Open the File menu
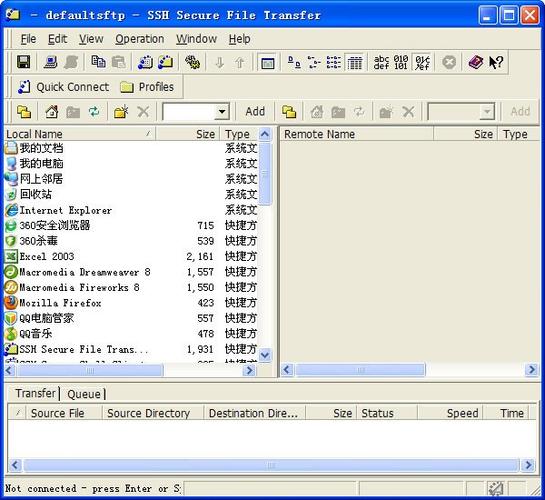Image resolution: width=545 pixels, height=500 pixels. pos(28,39)
